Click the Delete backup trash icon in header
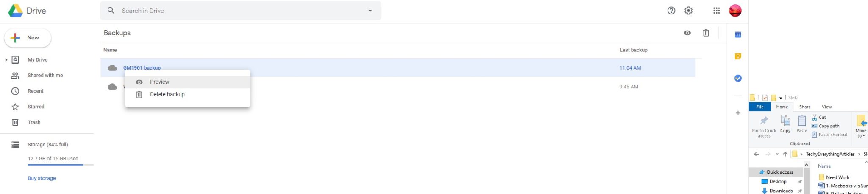This screenshot has height=194, width=868. pyautogui.click(x=706, y=33)
